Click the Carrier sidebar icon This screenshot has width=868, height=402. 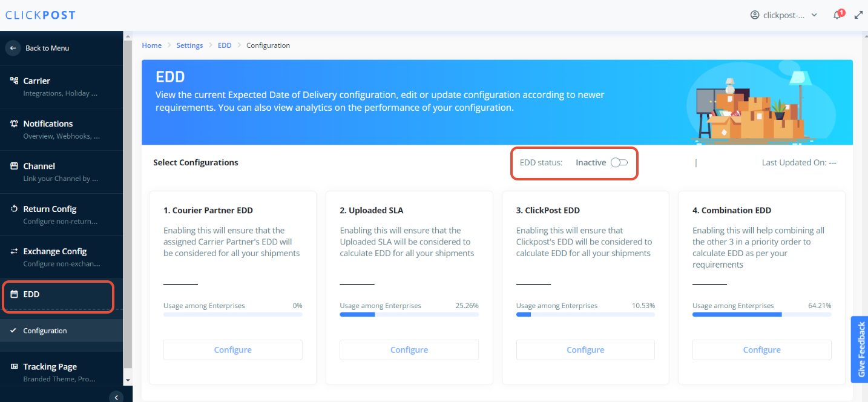click(15, 81)
